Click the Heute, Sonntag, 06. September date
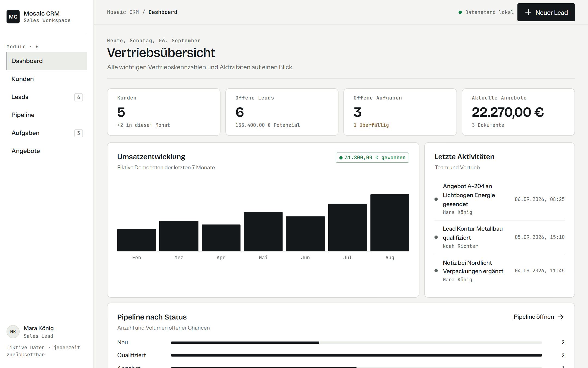 (x=154, y=41)
